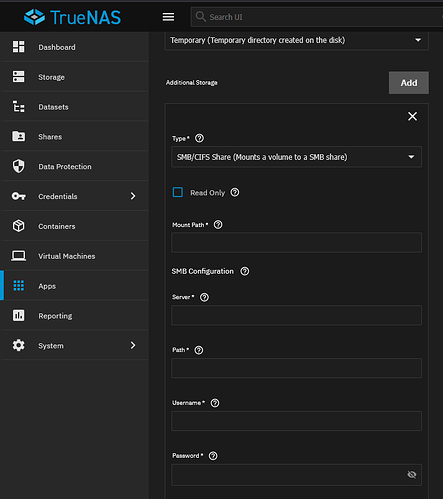The width and height of the screenshot is (443, 499).
Task: Click into the Server input field
Action: click(296, 315)
